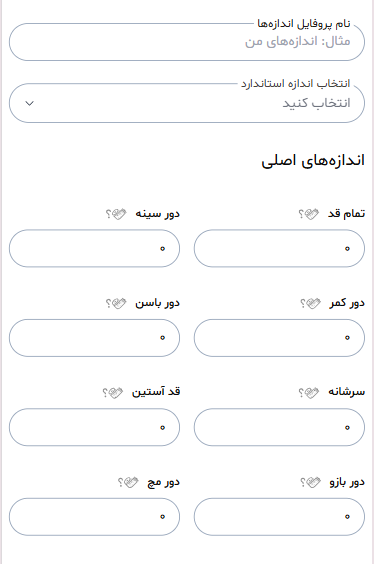Click help icon beside دور باسن label

tap(116, 303)
